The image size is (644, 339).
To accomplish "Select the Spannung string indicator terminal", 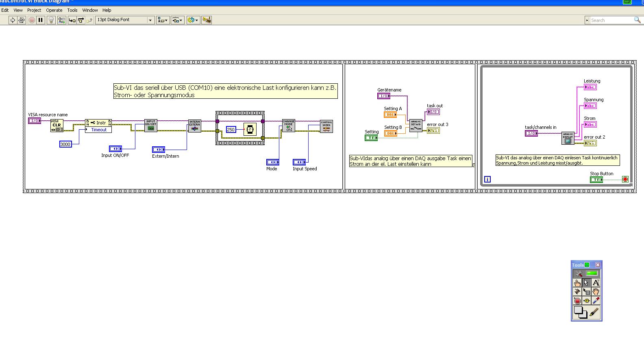I will (590, 106).
